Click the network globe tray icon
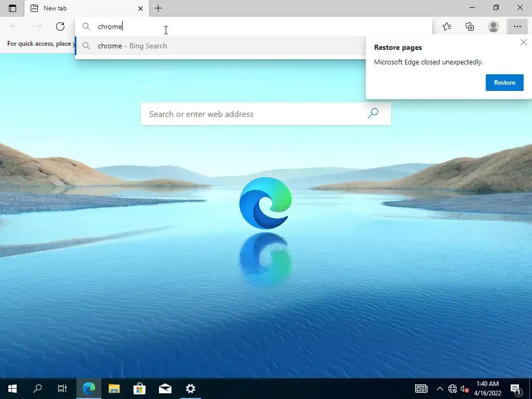 (x=453, y=389)
